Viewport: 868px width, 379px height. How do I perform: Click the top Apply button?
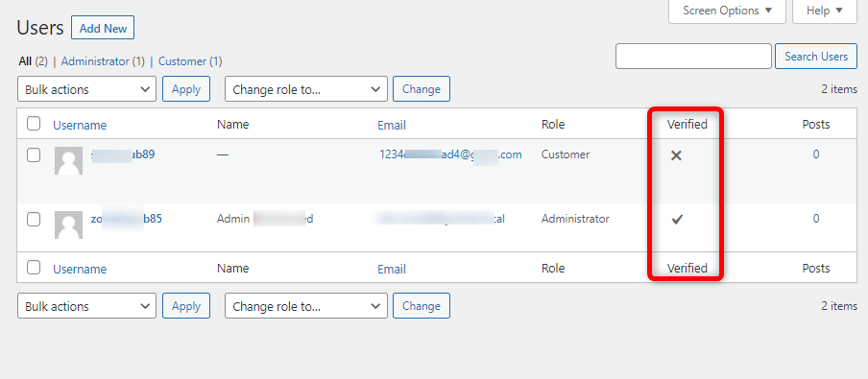[x=186, y=89]
